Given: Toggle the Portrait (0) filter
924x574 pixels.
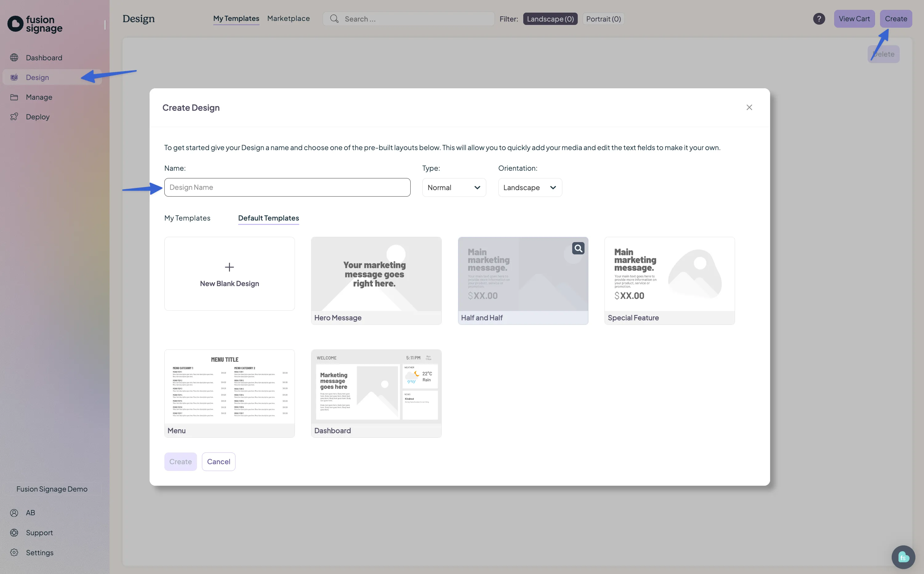Looking at the screenshot, I should tap(603, 18).
